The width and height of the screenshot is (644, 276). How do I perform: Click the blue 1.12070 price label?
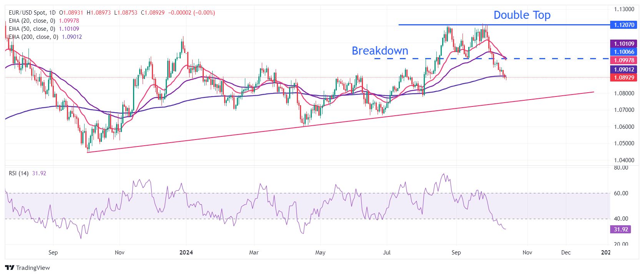624,25
